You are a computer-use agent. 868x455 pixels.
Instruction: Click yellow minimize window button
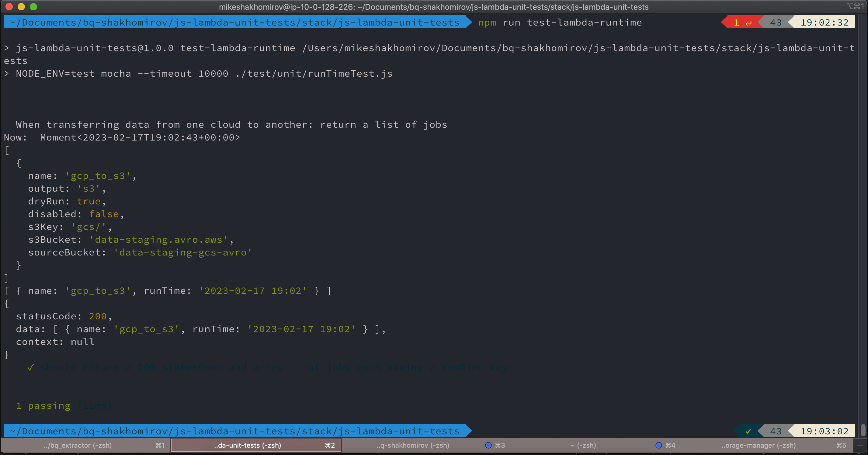(21, 6)
